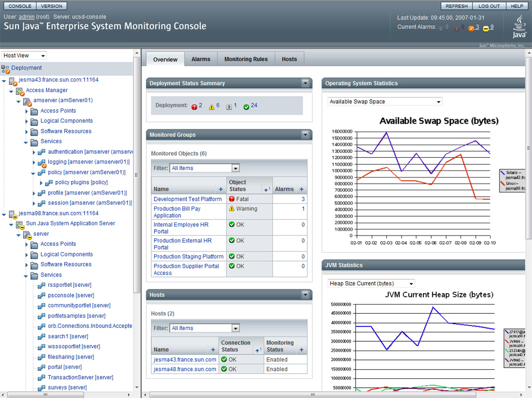The width and height of the screenshot is (532, 398).
Task: Select profile [amserver (amServer01)] tree item
Action: (x=87, y=193)
